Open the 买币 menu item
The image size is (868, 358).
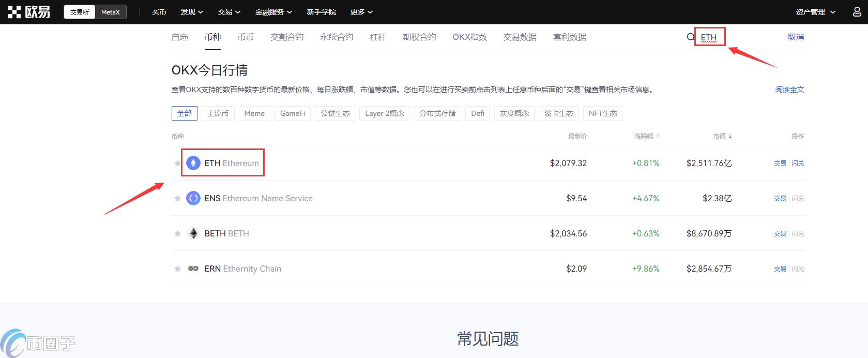pyautogui.click(x=159, y=12)
